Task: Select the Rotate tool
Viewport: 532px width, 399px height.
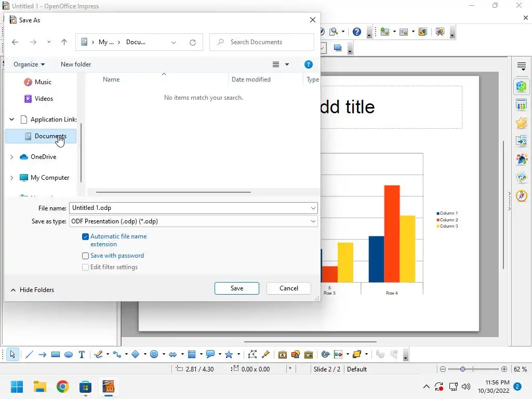Action: tap(325, 354)
